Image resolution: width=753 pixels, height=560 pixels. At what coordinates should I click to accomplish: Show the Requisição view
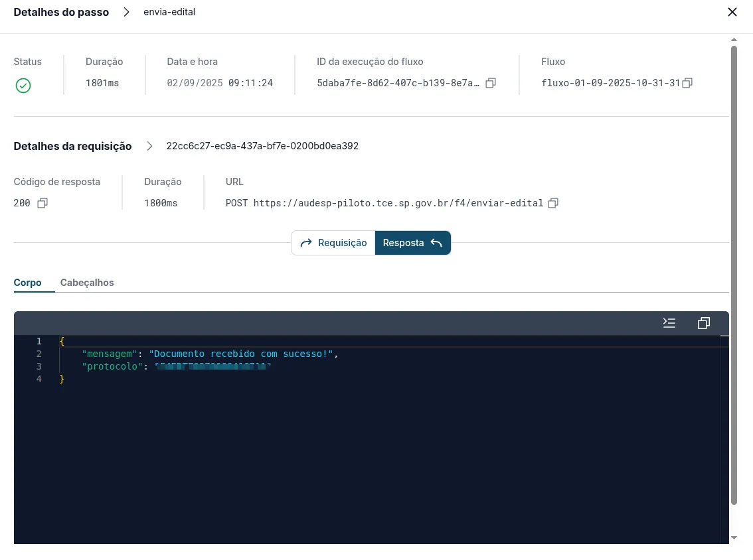click(x=333, y=243)
